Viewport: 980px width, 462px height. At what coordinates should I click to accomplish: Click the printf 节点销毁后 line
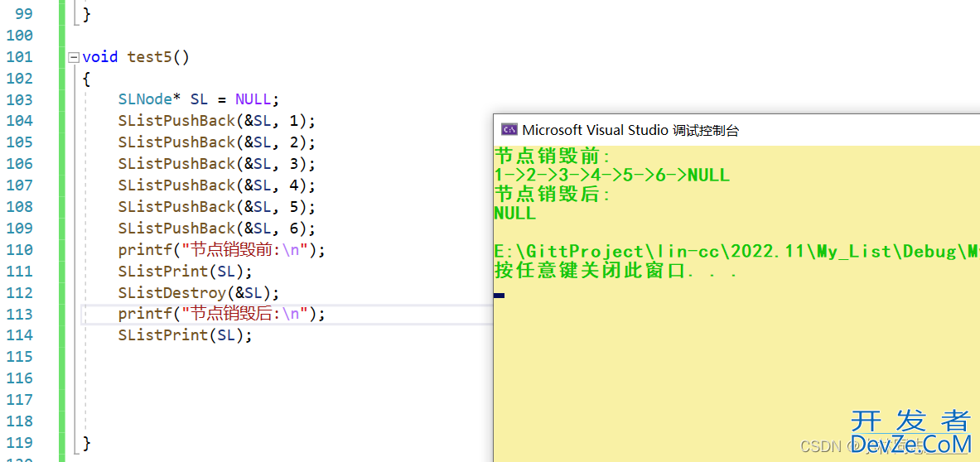click(x=222, y=314)
